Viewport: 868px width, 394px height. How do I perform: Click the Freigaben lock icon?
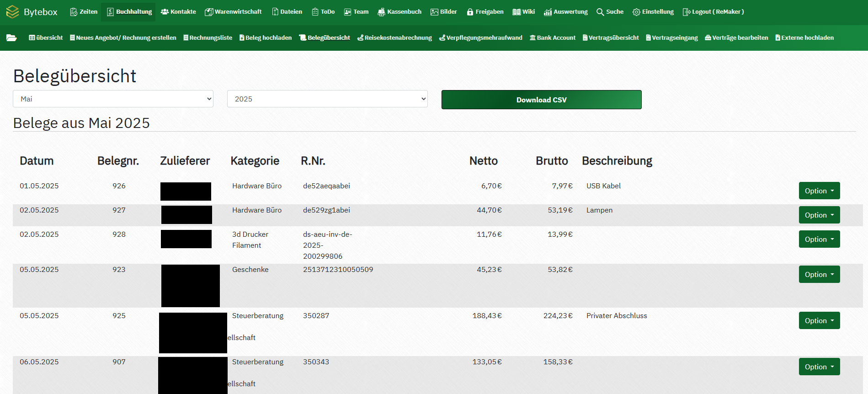point(470,12)
